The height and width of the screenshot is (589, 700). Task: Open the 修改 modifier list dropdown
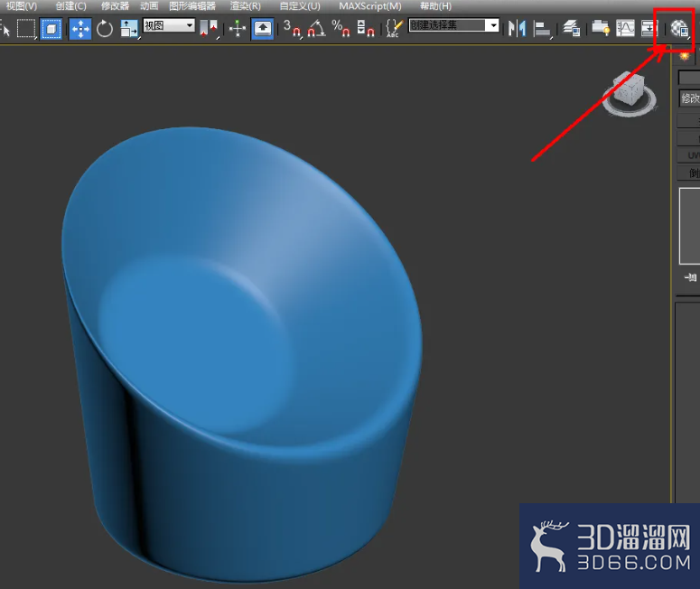point(689,98)
